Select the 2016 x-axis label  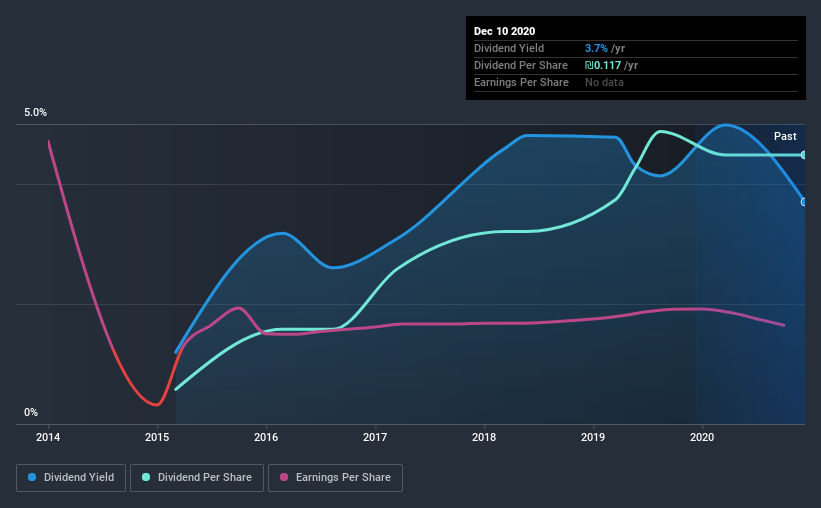tap(266, 437)
